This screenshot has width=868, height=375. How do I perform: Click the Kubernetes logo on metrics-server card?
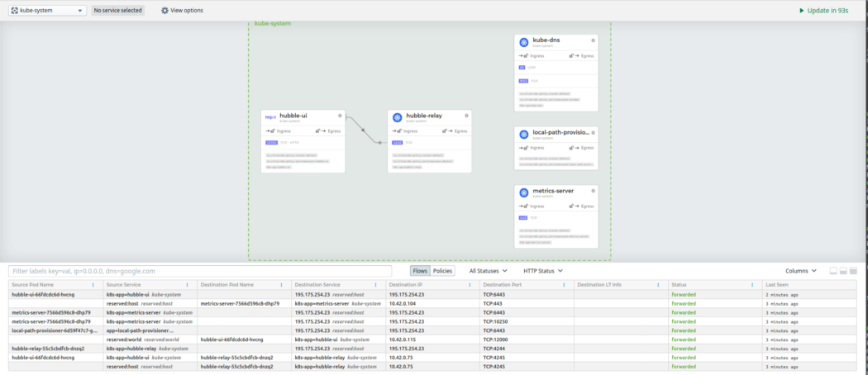[x=523, y=192]
